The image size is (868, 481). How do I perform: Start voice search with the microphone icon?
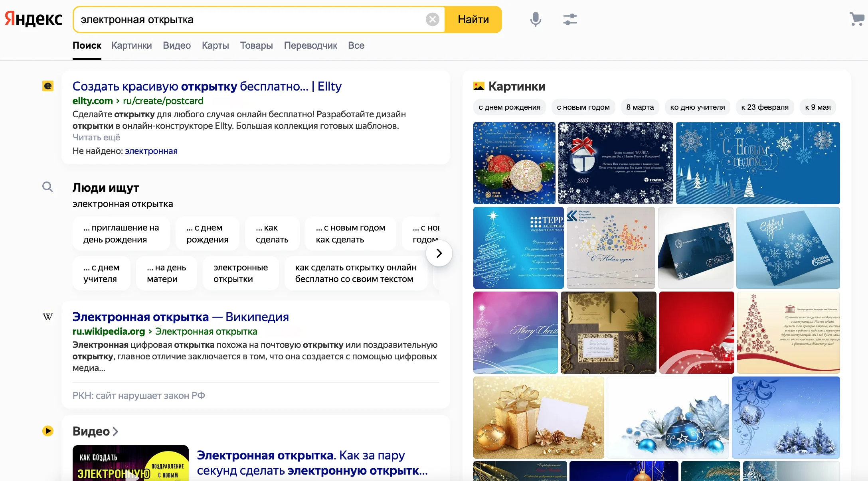[x=535, y=19]
